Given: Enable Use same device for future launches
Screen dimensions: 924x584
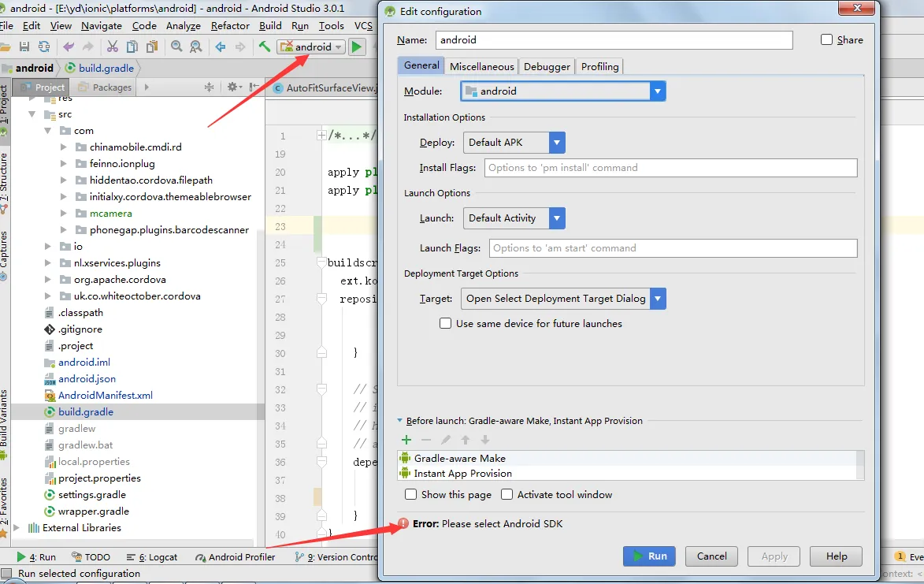Looking at the screenshot, I should [446, 324].
